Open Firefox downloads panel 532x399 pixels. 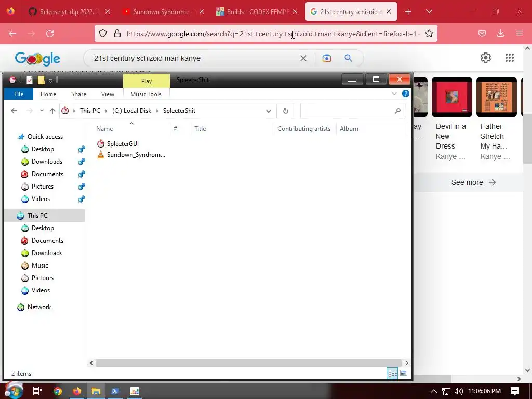click(500, 33)
